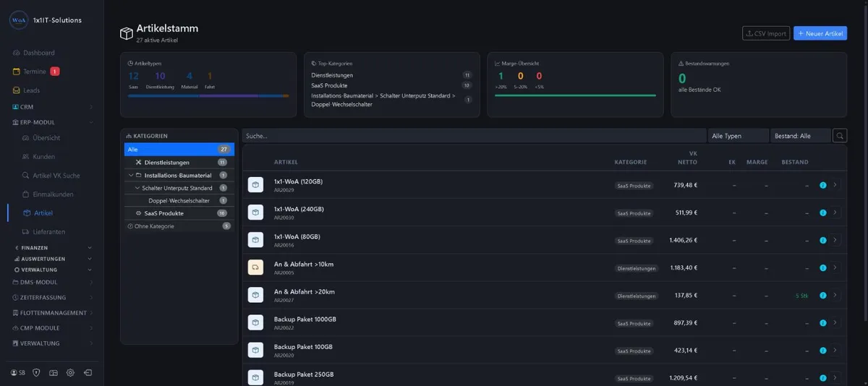Image resolution: width=868 pixels, height=386 pixels.
Task: Expand the FLOTTENMANAGEMENT chevron
Action: point(90,313)
